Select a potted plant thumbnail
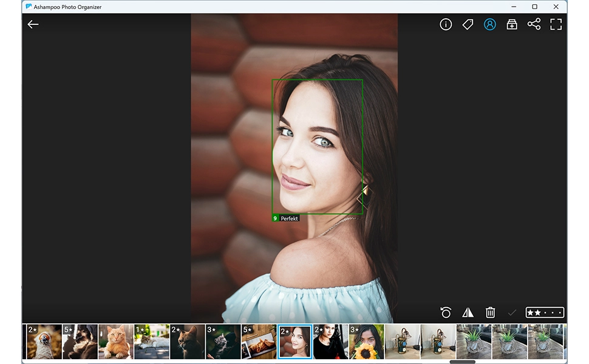This screenshot has width=589, height=364. click(x=473, y=340)
